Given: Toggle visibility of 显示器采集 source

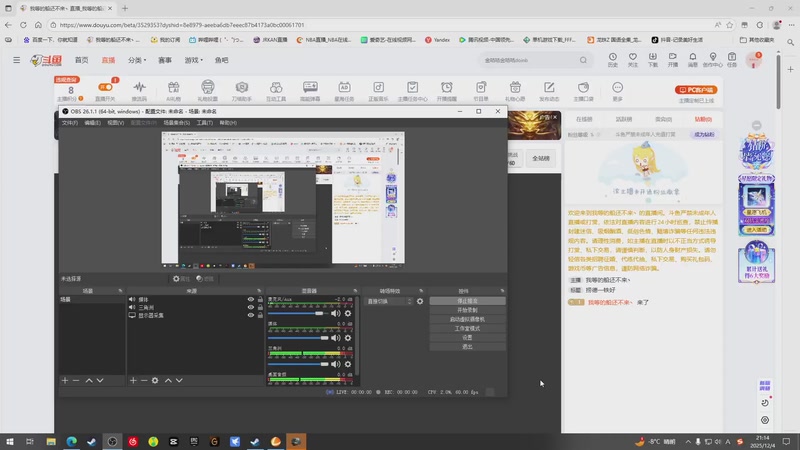Looking at the screenshot, I should [x=251, y=315].
